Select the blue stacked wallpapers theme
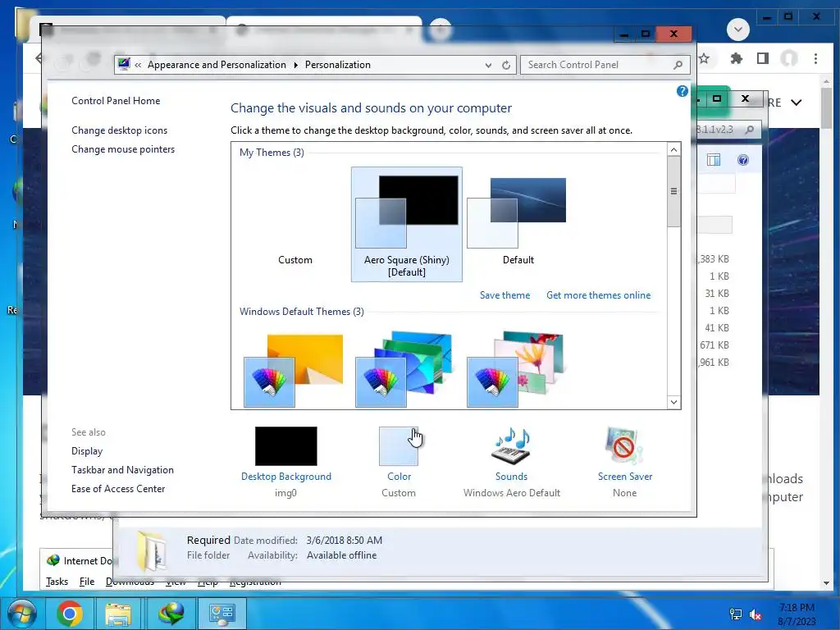 [405, 370]
